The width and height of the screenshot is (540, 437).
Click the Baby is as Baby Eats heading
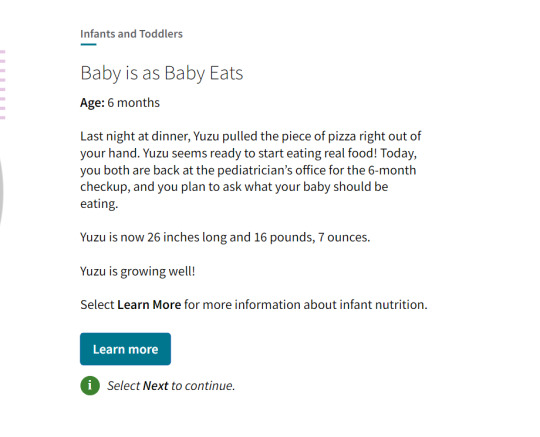(162, 73)
